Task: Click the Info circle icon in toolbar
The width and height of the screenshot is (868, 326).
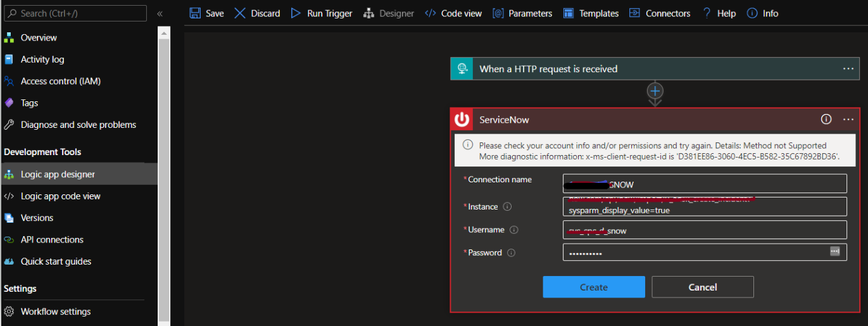Action: tap(752, 13)
